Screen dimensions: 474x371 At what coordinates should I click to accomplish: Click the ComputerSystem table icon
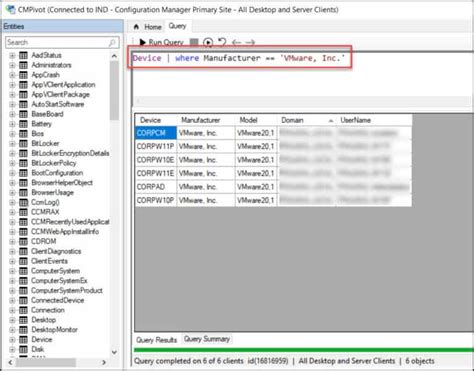23,271
